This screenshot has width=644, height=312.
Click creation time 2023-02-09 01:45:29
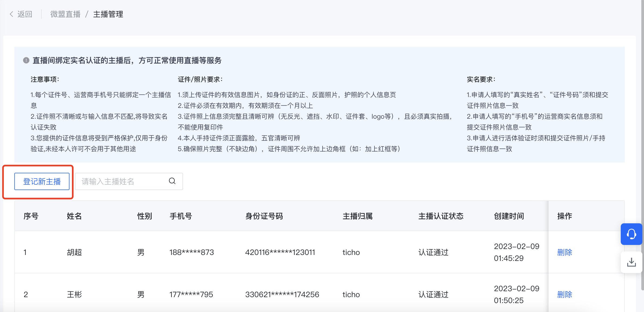click(517, 252)
